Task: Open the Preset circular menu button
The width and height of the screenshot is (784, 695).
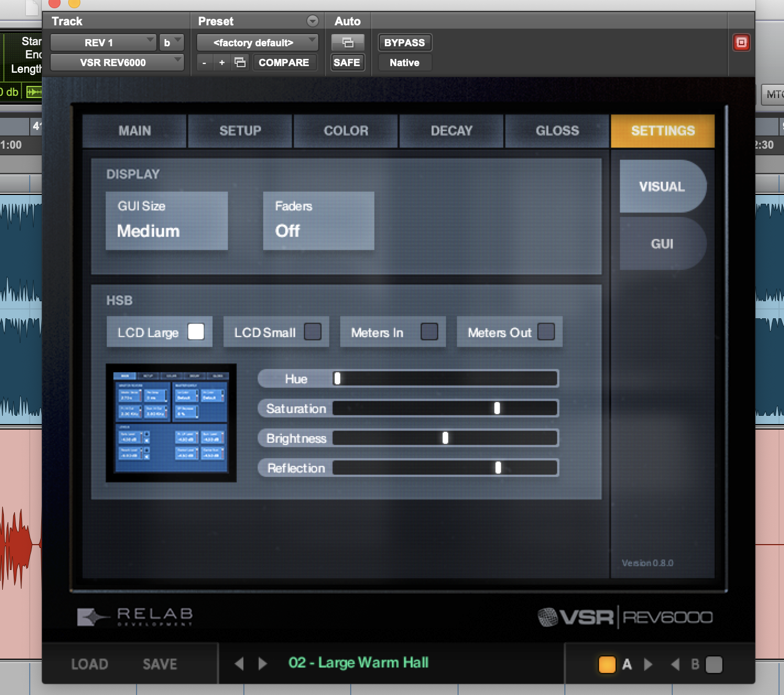Action: (x=313, y=21)
